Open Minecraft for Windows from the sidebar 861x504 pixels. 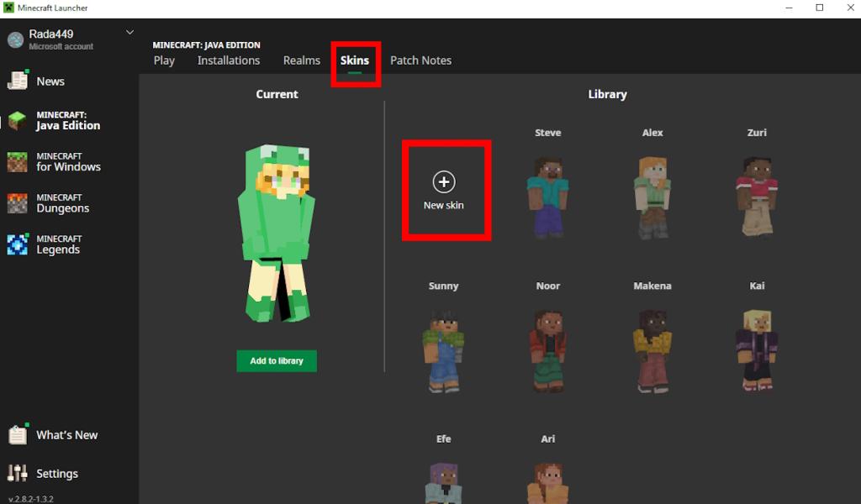pyautogui.click(x=67, y=160)
